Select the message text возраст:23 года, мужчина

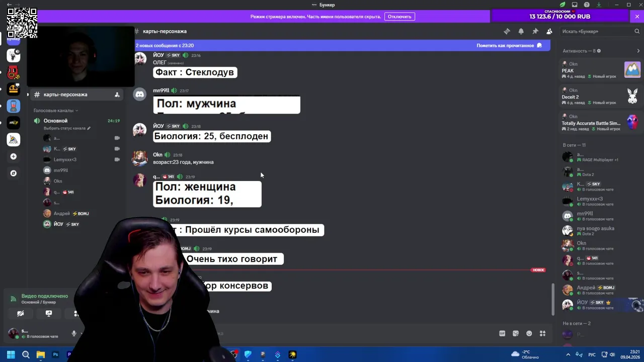point(183,162)
